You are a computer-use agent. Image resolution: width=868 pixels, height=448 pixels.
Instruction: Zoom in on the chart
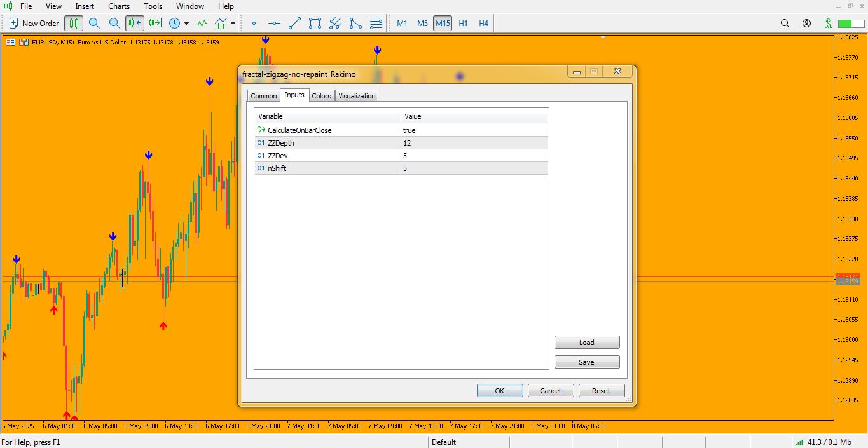click(94, 24)
